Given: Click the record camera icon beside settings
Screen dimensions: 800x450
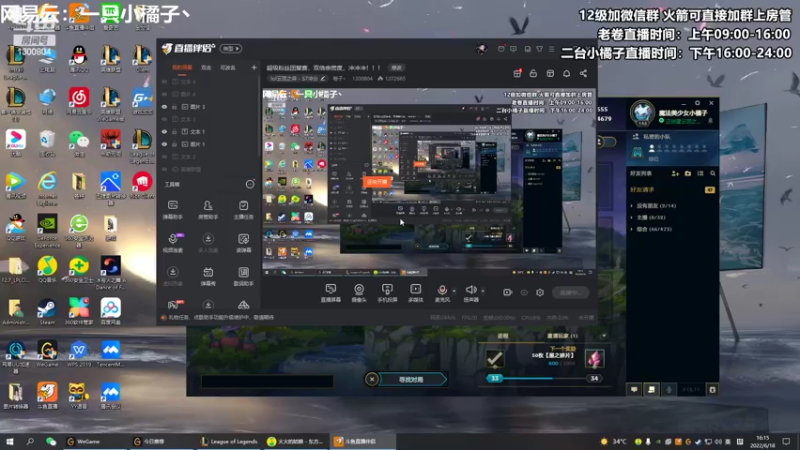Looking at the screenshot, I should (507, 292).
